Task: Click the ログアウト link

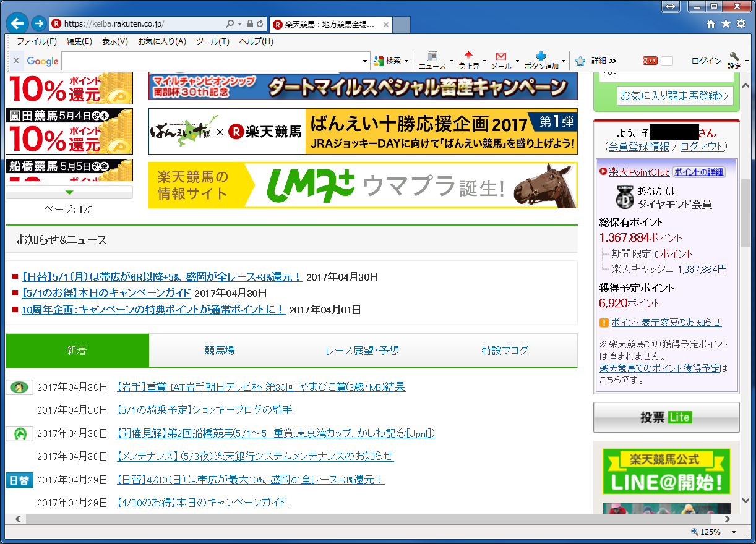Action: pyautogui.click(x=702, y=147)
